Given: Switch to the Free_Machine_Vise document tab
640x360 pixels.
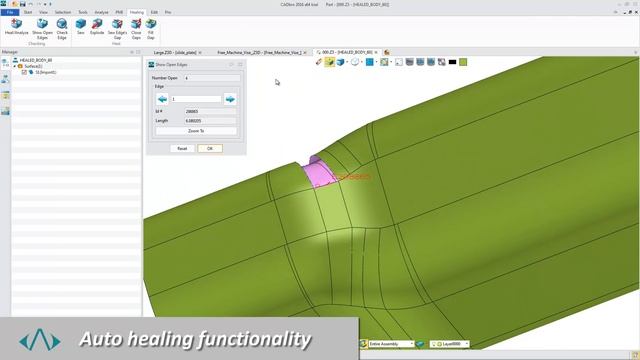Looking at the screenshot, I should click(x=259, y=53).
